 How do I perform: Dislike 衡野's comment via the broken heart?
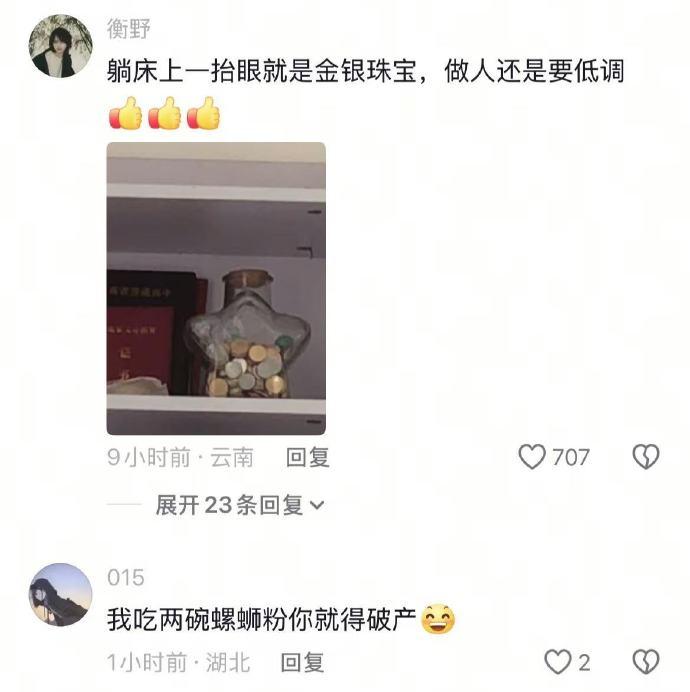point(646,456)
